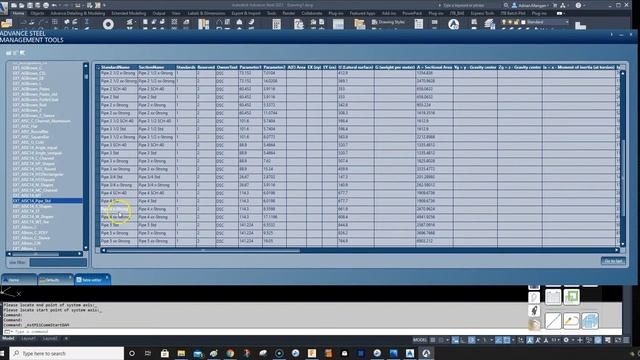Click the Plot printer icon in quick access toolbar

point(46,5)
